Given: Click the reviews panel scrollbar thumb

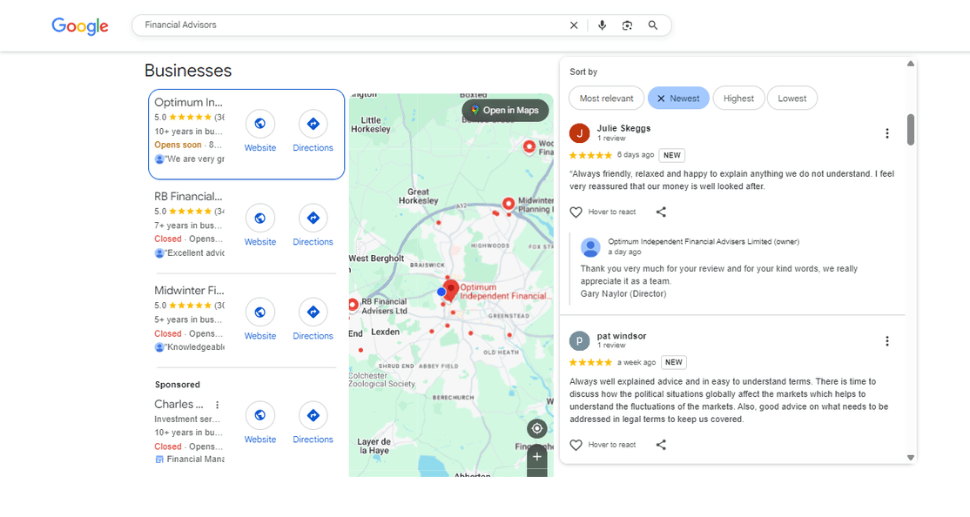Looking at the screenshot, I should point(911,129).
